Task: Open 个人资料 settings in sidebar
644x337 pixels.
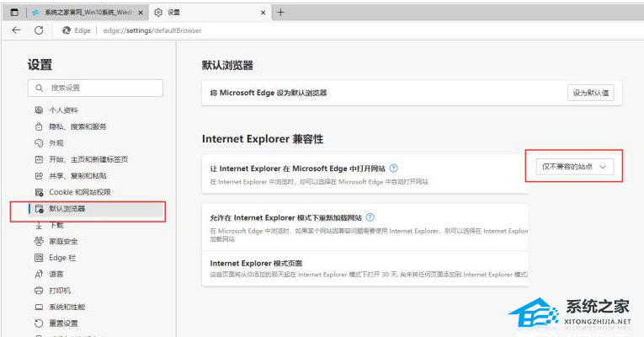Action: (x=63, y=110)
